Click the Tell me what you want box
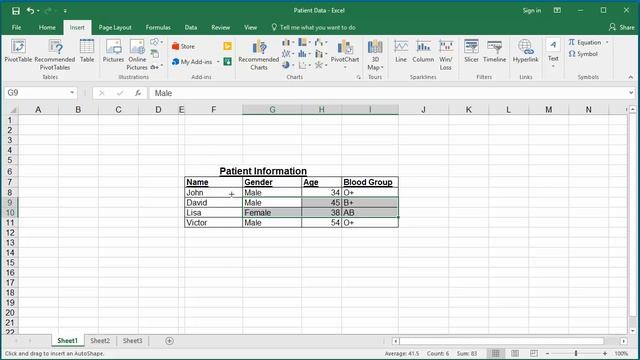Screen dimensions: 640x360 tap(313, 27)
